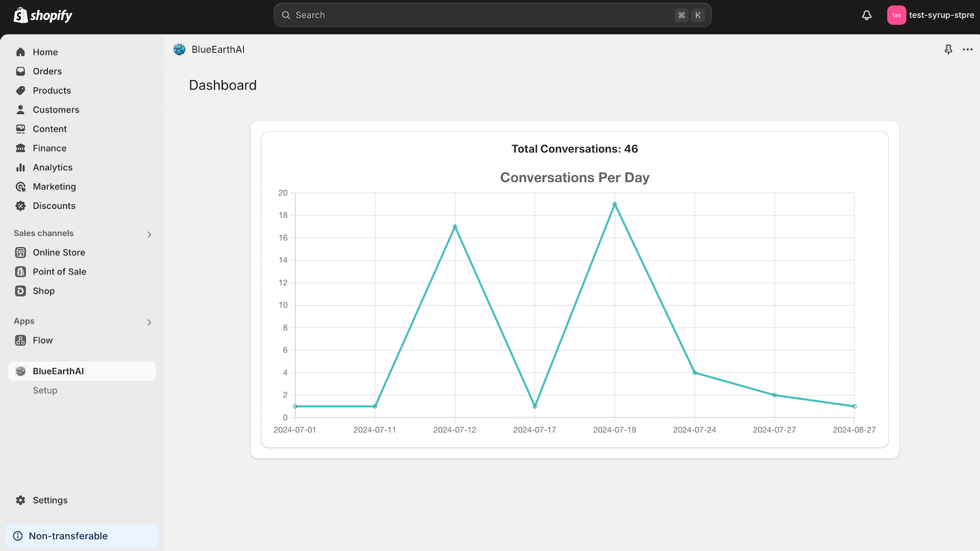Viewport: 980px width, 551px height.
Task: Expand the Apps section
Action: tap(149, 322)
